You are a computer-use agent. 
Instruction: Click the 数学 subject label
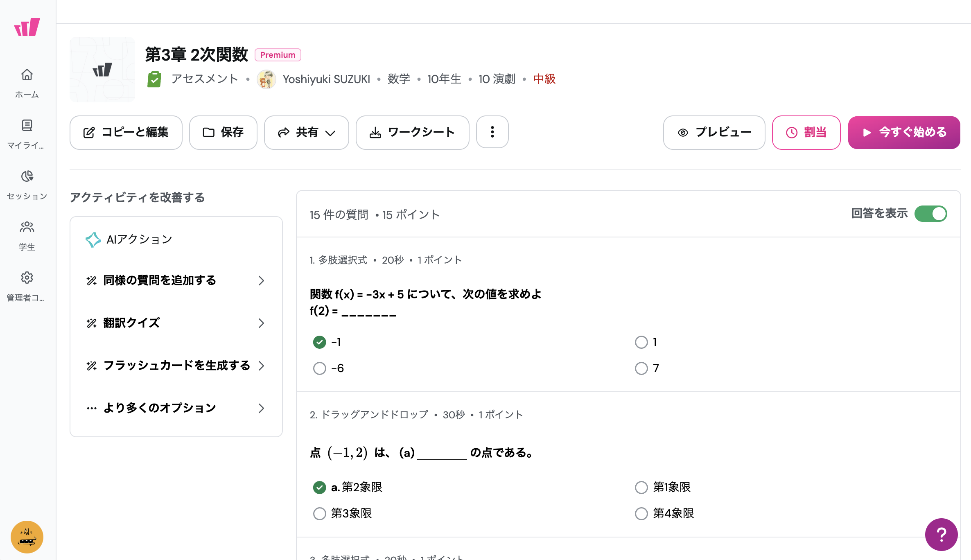pos(399,79)
